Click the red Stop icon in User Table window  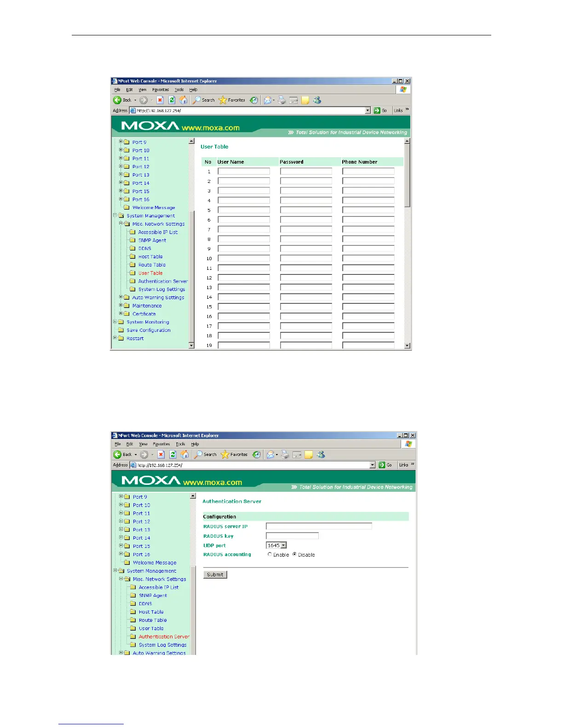pyautogui.click(x=160, y=100)
